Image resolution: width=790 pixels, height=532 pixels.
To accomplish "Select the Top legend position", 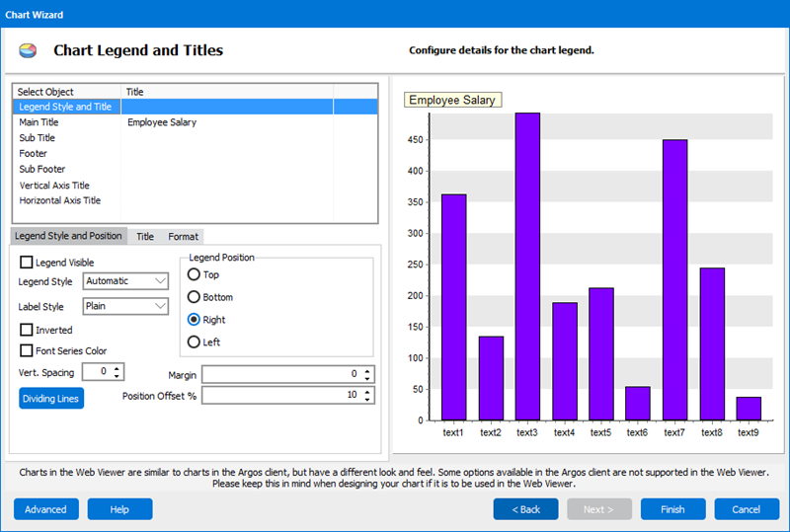I will pos(194,274).
